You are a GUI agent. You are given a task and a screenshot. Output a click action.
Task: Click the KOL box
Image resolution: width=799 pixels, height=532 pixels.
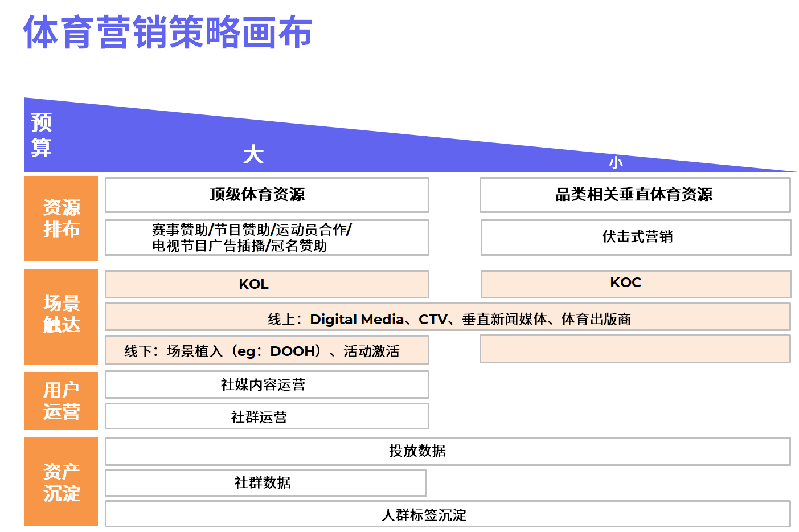[267, 284]
